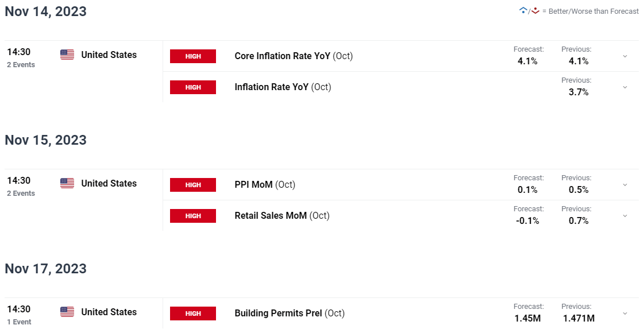Click HIGH badge for Core Inflation Rate YoY
Viewport: 644px width, 329px height.
(x=193, y=56)
